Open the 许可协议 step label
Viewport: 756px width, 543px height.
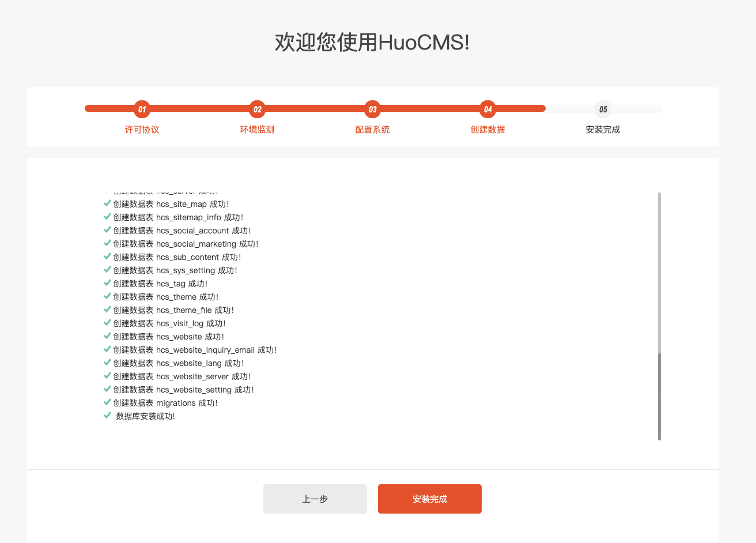coord(142,130)
